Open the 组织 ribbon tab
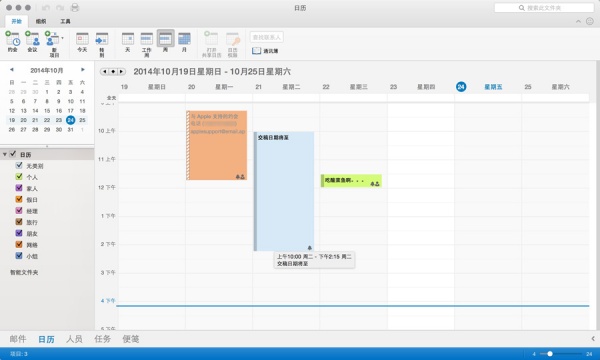The image size is (600, 360). [x=41, y=21]
